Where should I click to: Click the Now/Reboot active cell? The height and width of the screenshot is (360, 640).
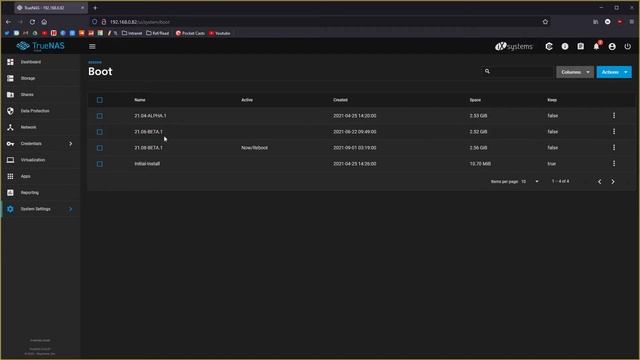(x=254, y=148)
